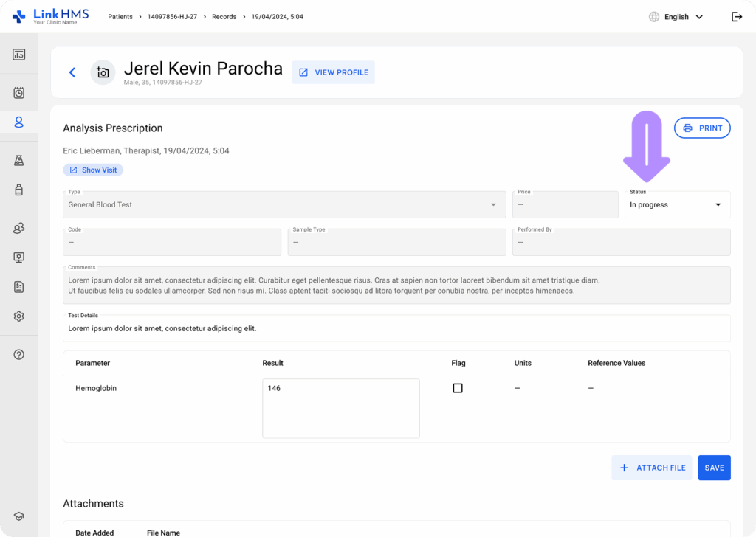Click the SAVE button
756x537 pixels.
click(714, 468)
